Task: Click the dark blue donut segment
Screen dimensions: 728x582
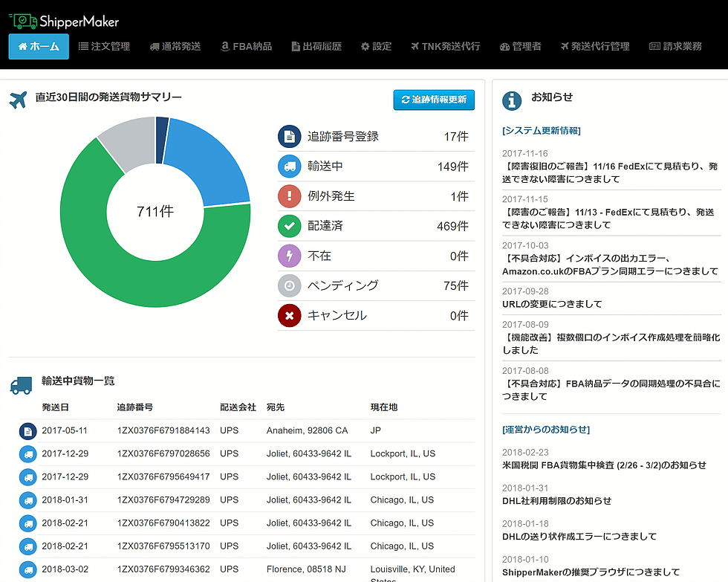Action: (160, 140)
